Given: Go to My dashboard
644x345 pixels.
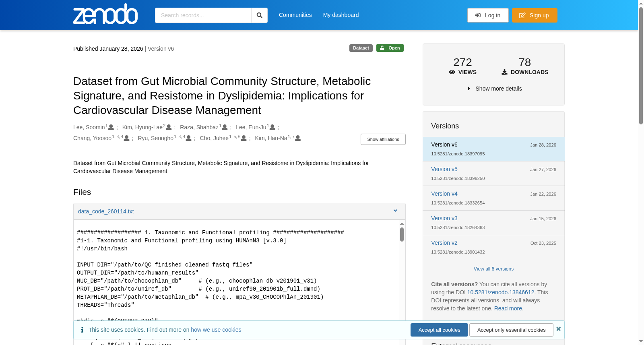Looking at the screenshot, I should (341, 15).
